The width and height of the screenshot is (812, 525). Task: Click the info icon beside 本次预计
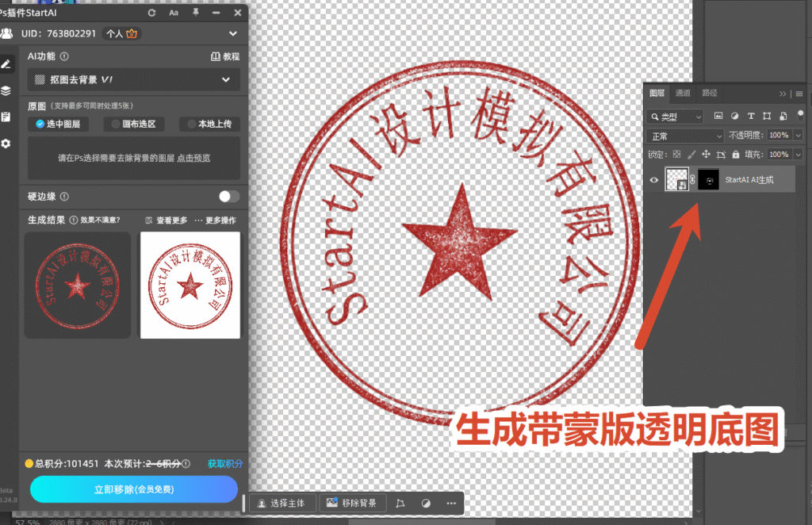tap(186, 464)
